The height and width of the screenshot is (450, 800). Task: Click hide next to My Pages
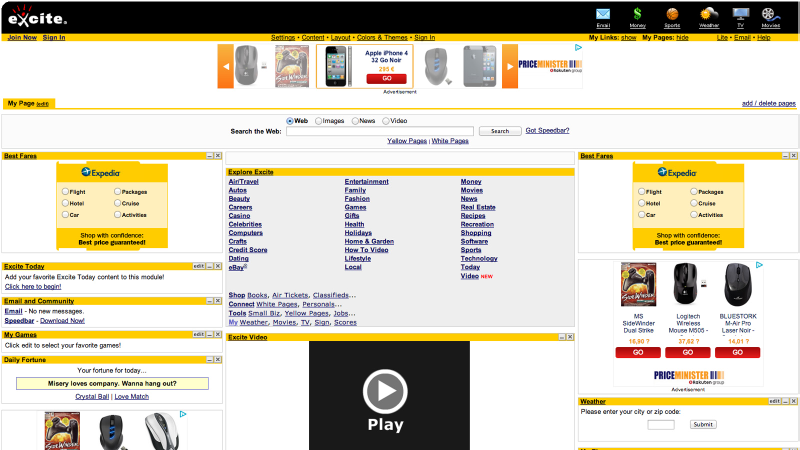[682, 38]
